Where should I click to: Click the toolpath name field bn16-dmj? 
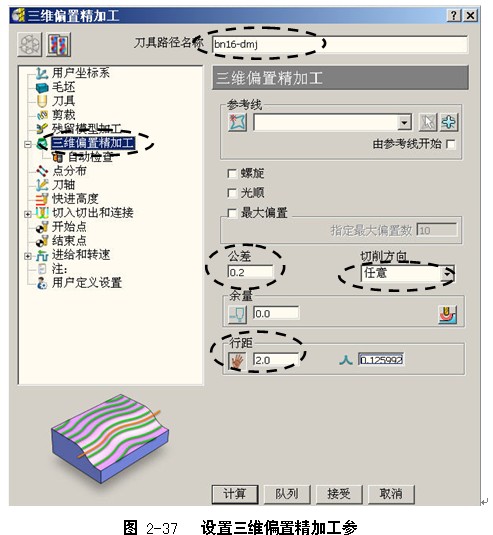340,44
